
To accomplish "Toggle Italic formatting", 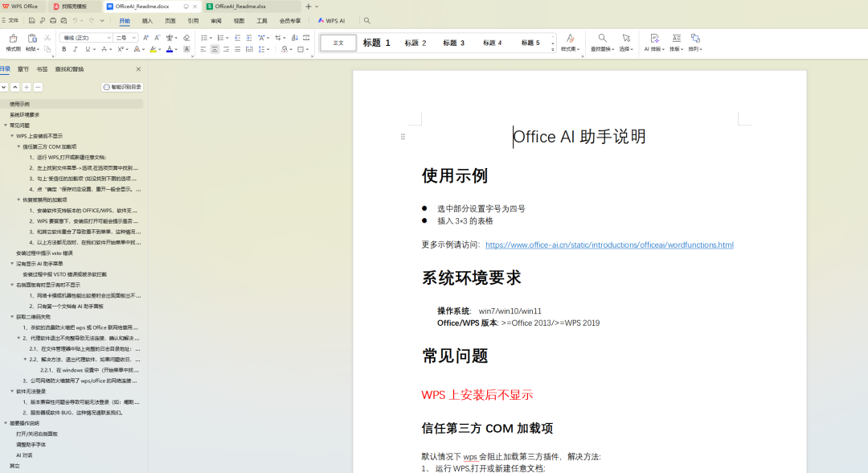I will [76, 49].
